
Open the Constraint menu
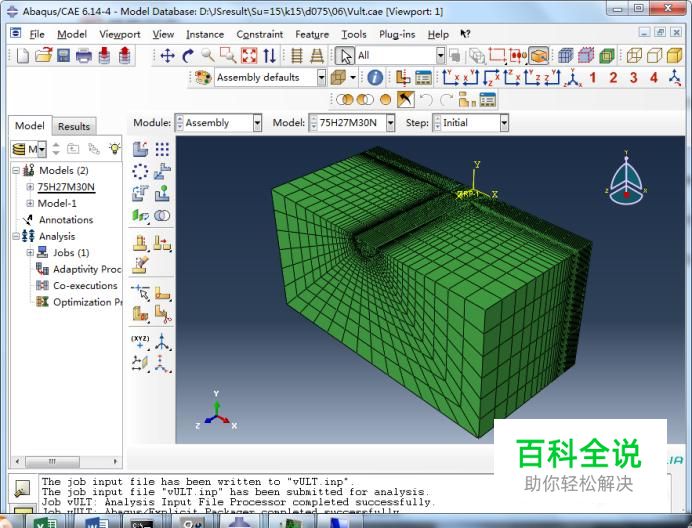[260, 34]
